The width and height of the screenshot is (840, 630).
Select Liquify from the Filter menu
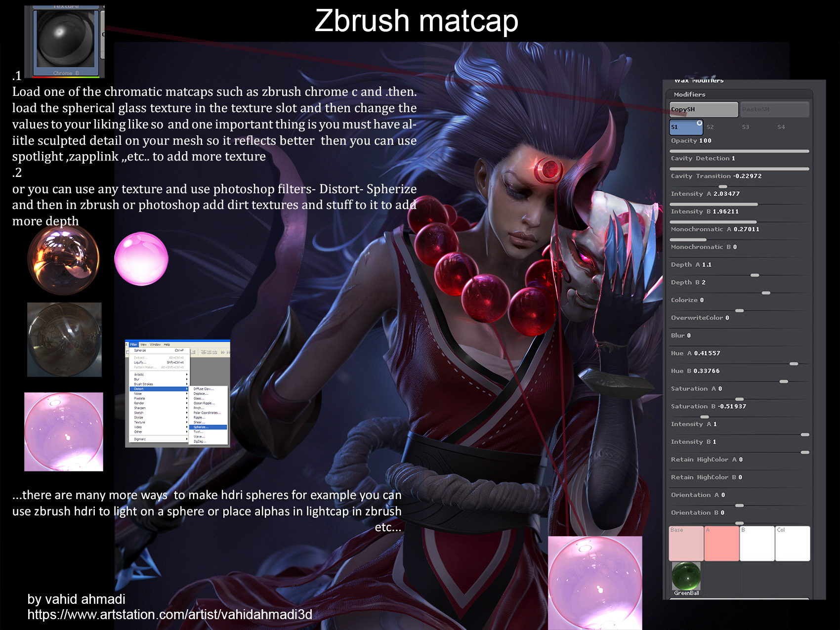(x=158, y=362)
